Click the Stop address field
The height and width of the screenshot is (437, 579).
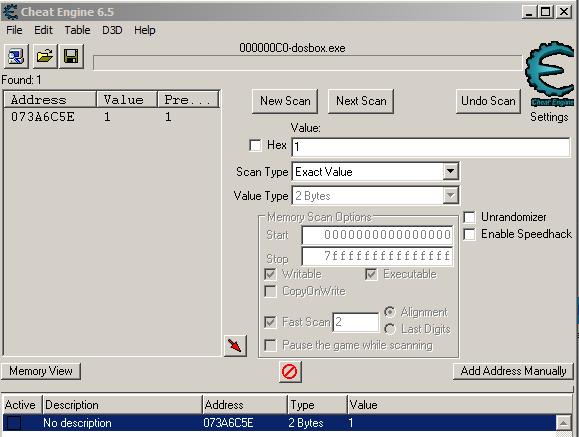coord(377,256)
